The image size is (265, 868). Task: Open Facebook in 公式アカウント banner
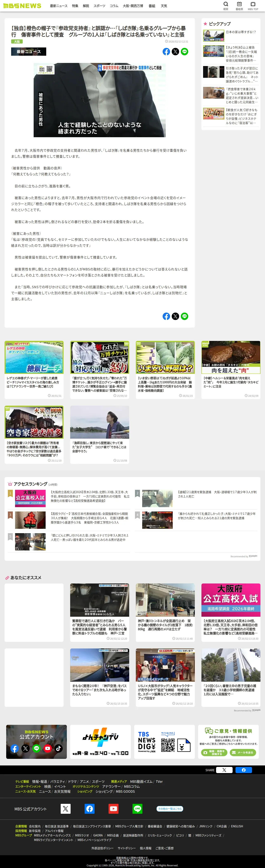(14, 748)
